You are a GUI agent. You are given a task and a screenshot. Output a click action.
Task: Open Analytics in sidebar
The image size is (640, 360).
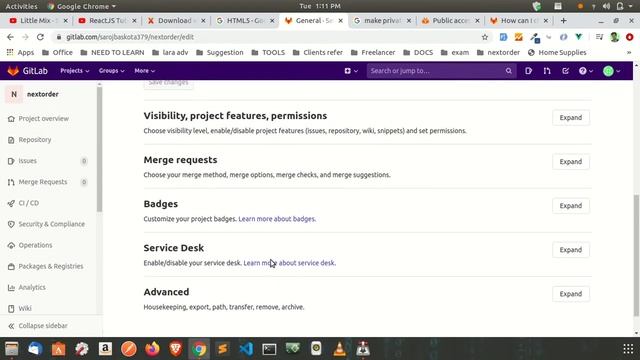pos(32,287)
